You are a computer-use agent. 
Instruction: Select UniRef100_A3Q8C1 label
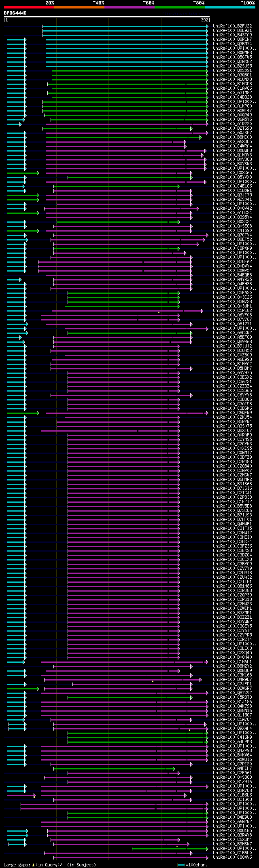[232, 75]
